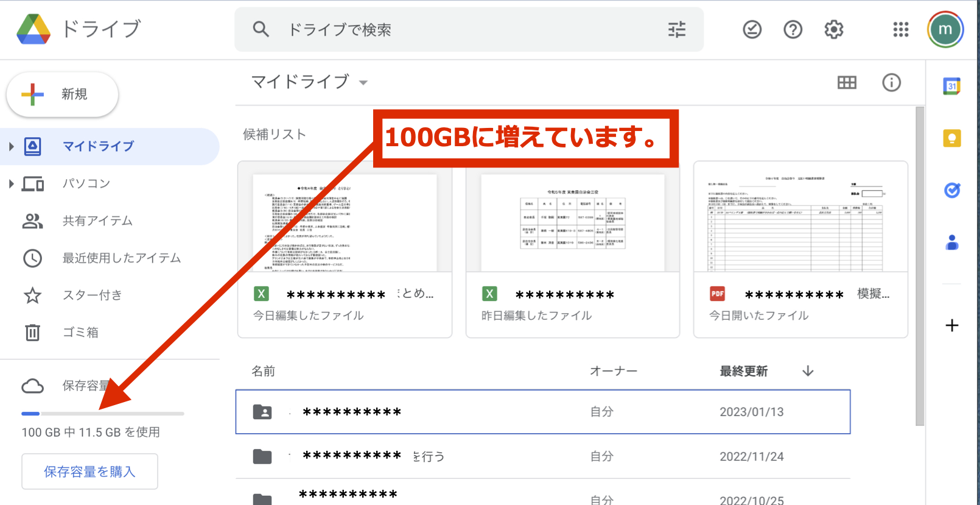Click the help question mark icon
Screen dimensions: 980x505
[793, 29]
